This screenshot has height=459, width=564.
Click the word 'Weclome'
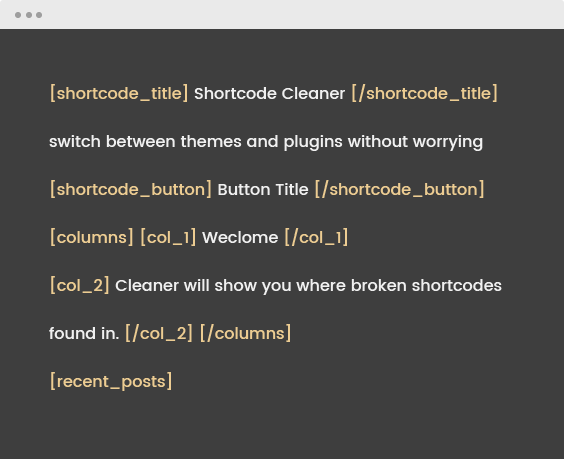coord(240,237)
